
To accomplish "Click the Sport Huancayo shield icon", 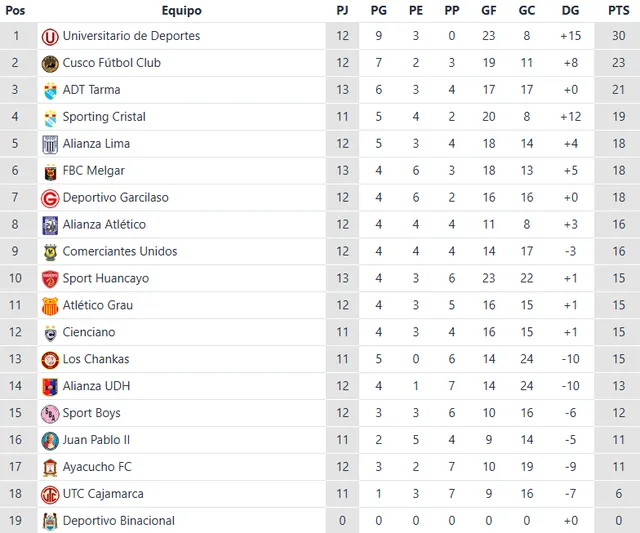I will [x=50, y=279].
